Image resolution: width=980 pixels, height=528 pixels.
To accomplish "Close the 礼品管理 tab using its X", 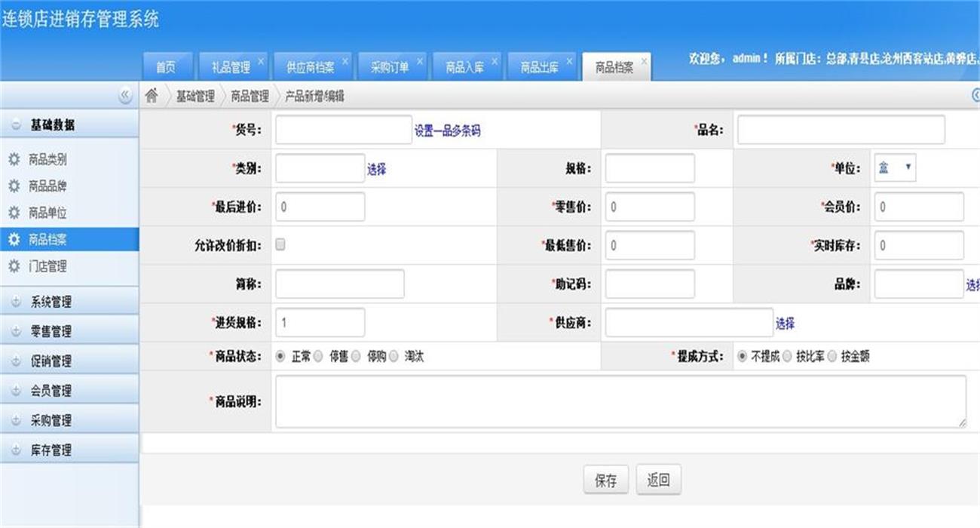I will point(261,61).
